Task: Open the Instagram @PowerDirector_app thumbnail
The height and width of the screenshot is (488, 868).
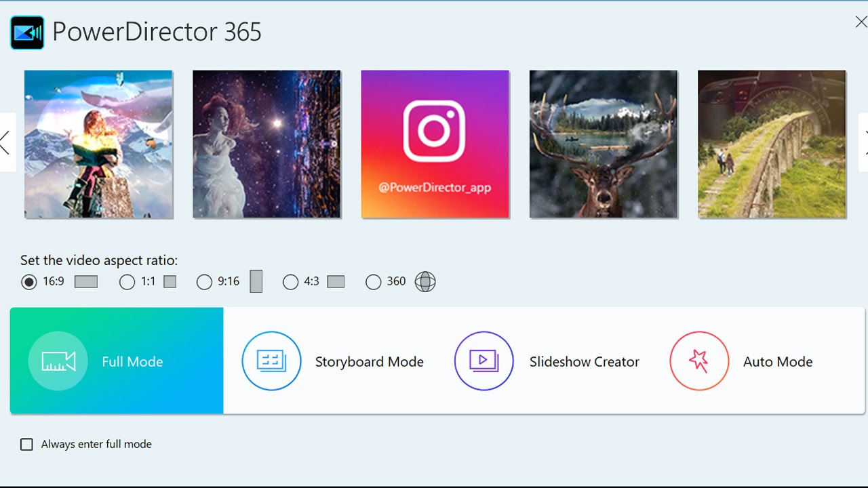Action: 435,144
